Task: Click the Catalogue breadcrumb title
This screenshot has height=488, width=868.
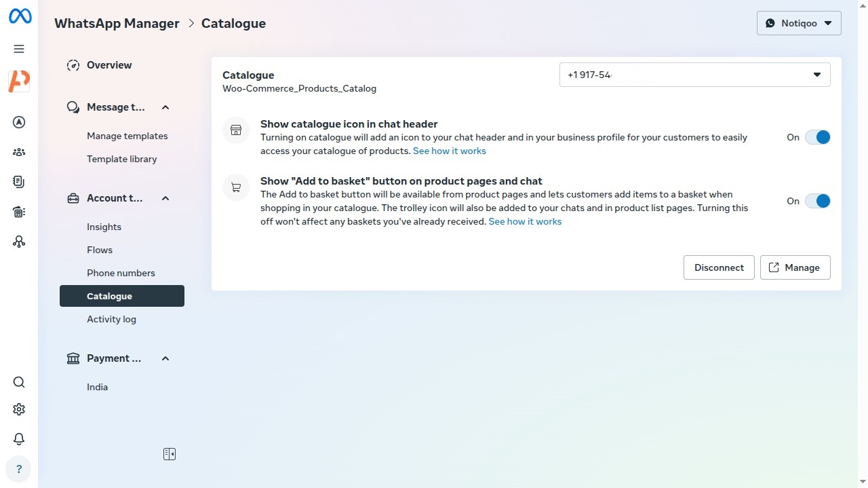Action: point(233,23)
